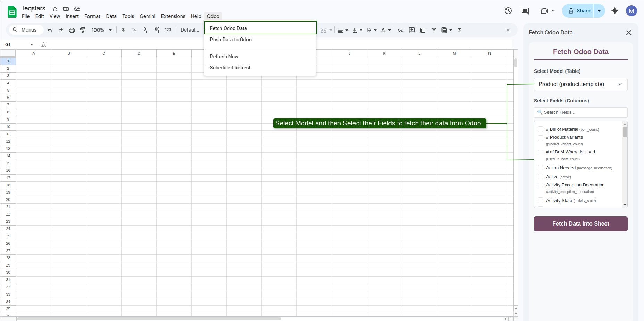Create a filter with the funnel icon

(x=434, y=30)
